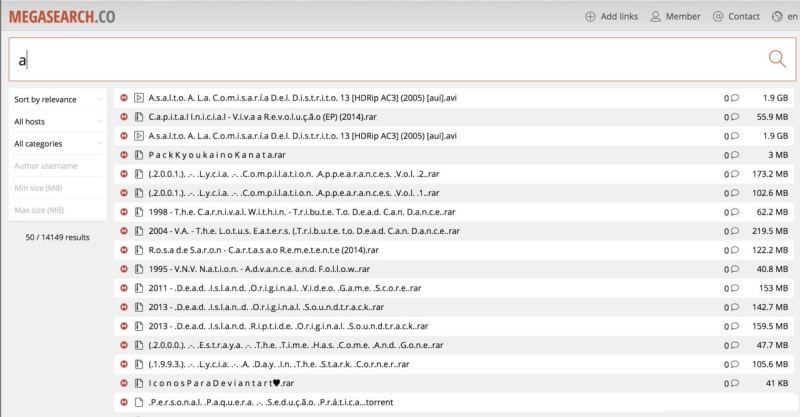
Task: Click red icon beside 1998 Carnival Within row
Action: (124, 212)
